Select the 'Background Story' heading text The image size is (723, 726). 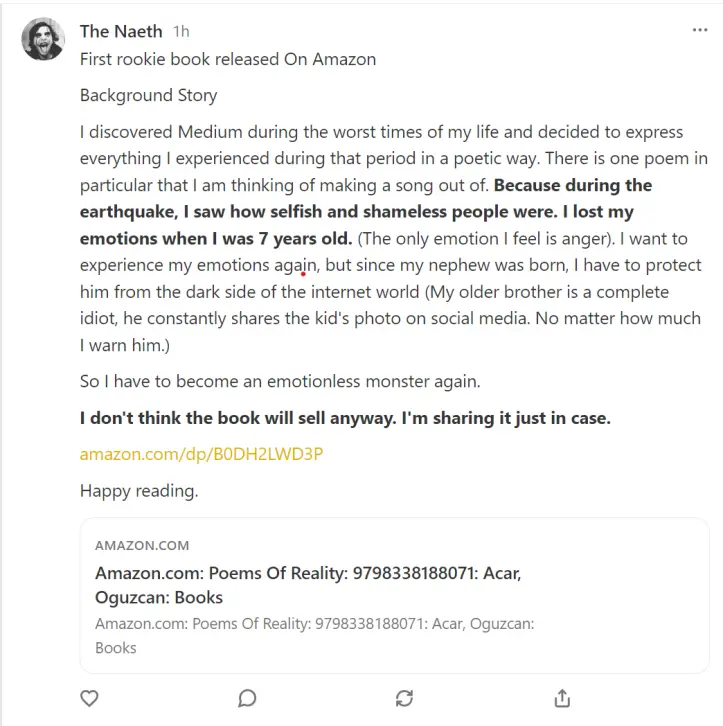click(x=149, y=95)
